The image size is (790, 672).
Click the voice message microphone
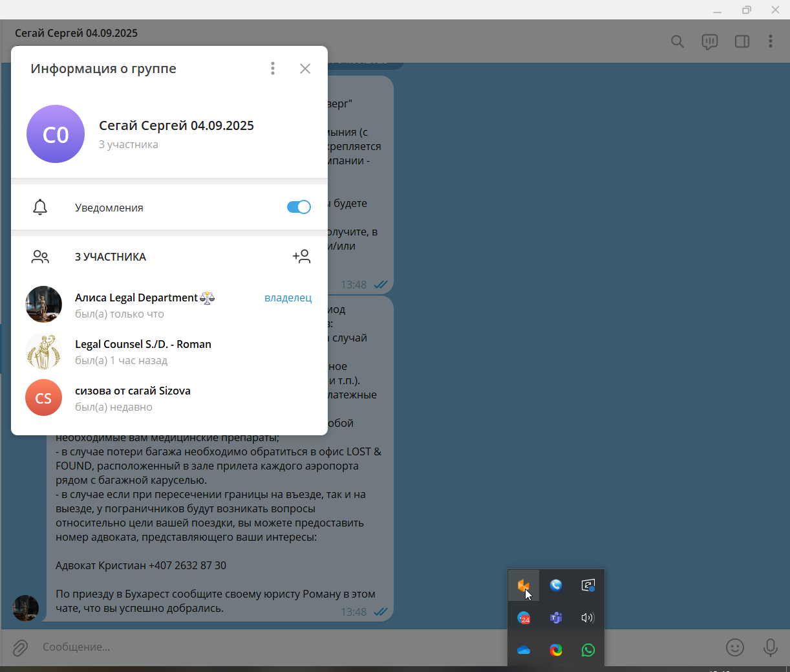pos(771,647)
